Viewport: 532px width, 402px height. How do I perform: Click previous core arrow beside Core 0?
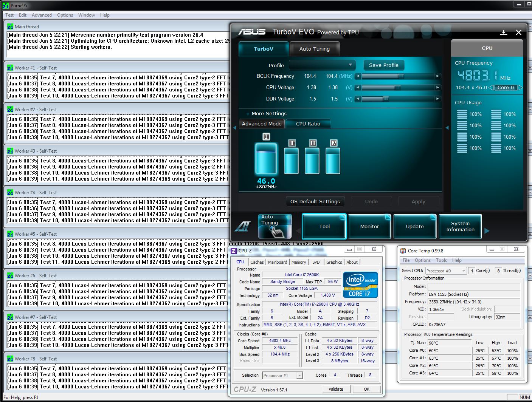point(491,88)
